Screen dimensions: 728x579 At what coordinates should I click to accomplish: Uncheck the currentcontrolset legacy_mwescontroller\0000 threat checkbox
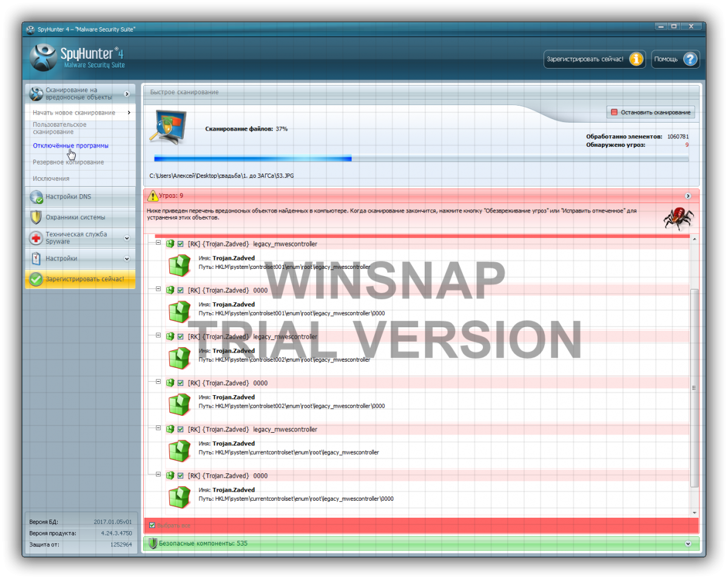click(x=181, y=476)
